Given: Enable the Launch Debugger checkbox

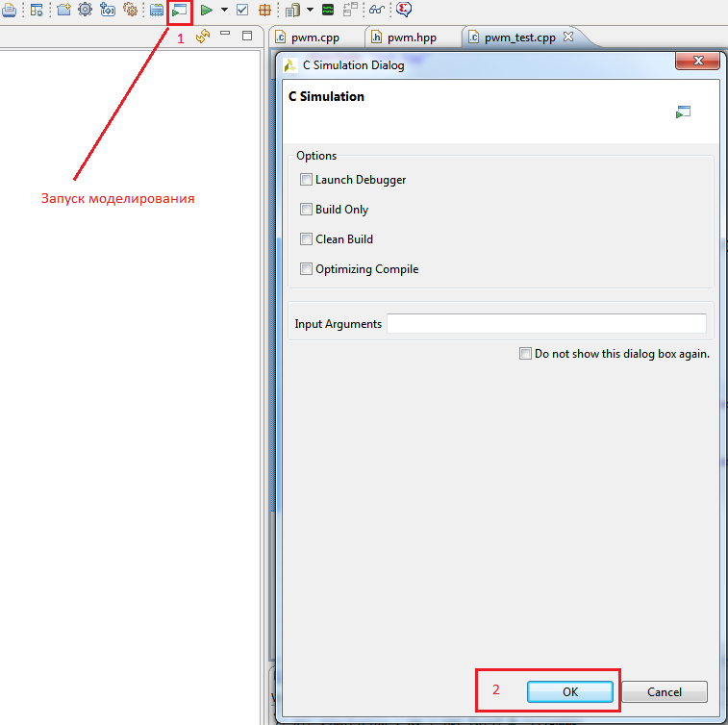Looking at the screenshot, I should [307, 180].
